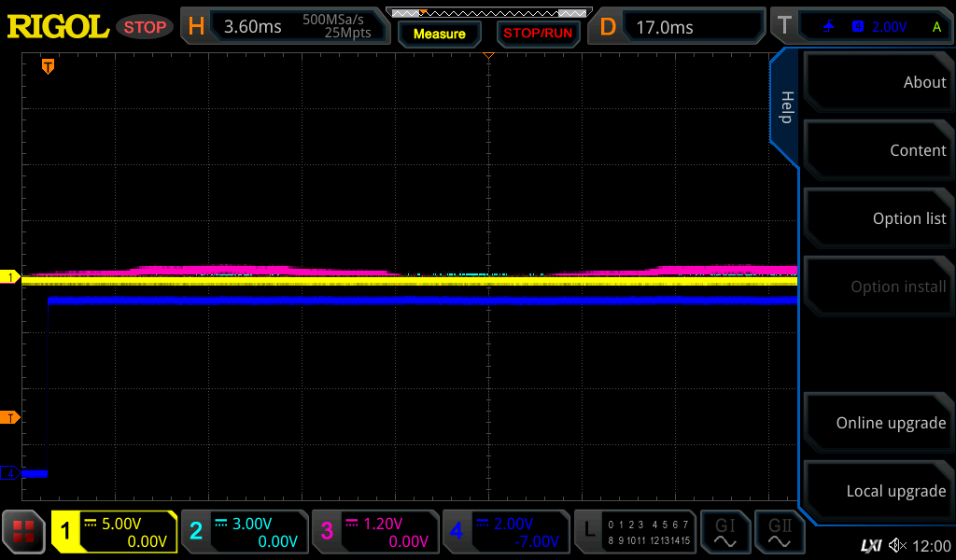Open delay D 17.0ms settings
The width and height of the screenshot is (956, 560).
coord(678,27)
